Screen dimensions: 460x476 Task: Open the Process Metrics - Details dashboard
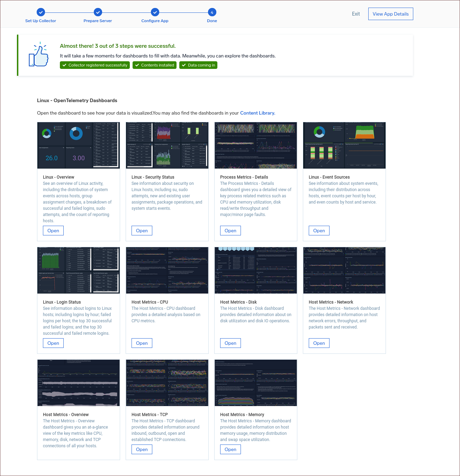point(231,231)
